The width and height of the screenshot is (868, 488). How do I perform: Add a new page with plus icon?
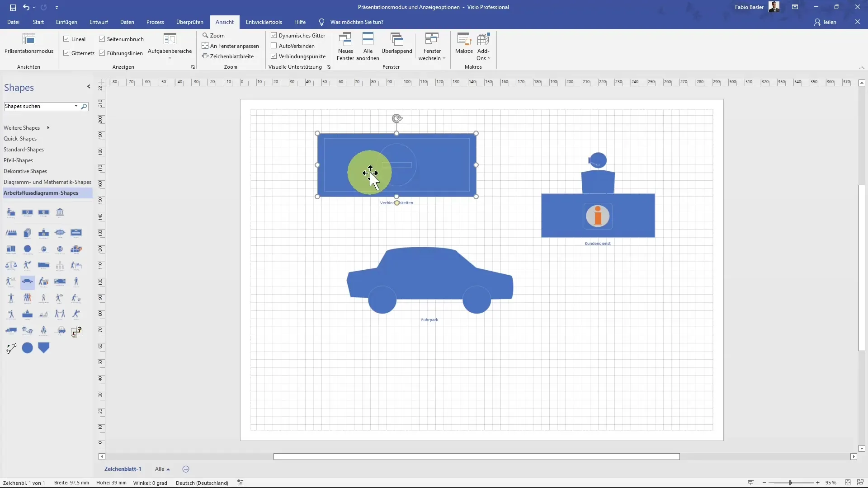186,469
